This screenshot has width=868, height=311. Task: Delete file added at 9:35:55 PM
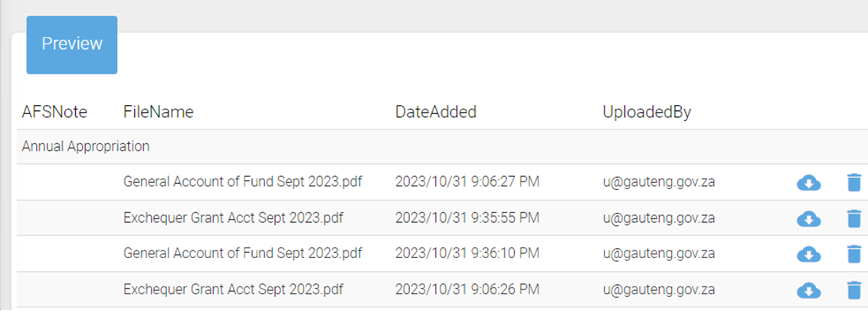[x=854, y=218]
